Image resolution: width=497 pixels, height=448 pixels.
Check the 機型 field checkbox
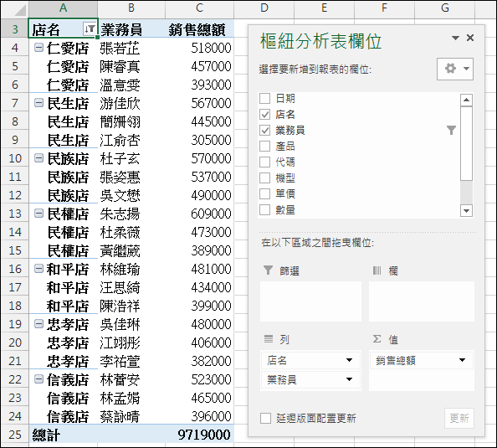coord(264,178)
